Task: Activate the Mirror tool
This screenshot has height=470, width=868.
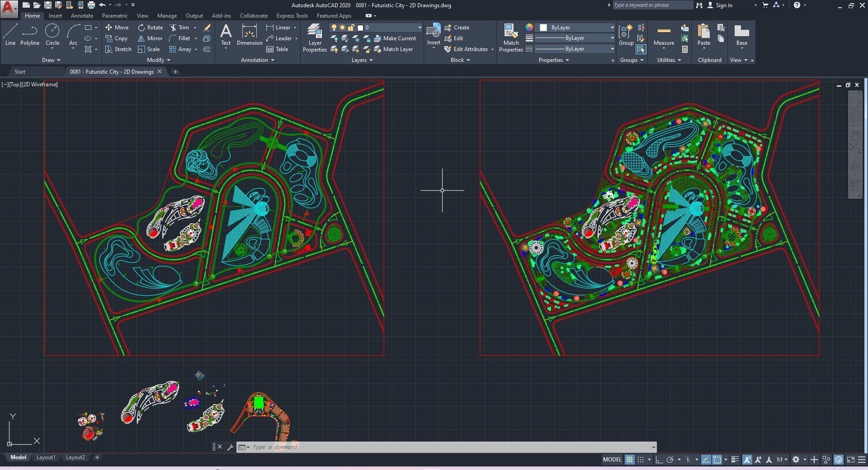Action: pyautogui.click(x=150, y=38)
